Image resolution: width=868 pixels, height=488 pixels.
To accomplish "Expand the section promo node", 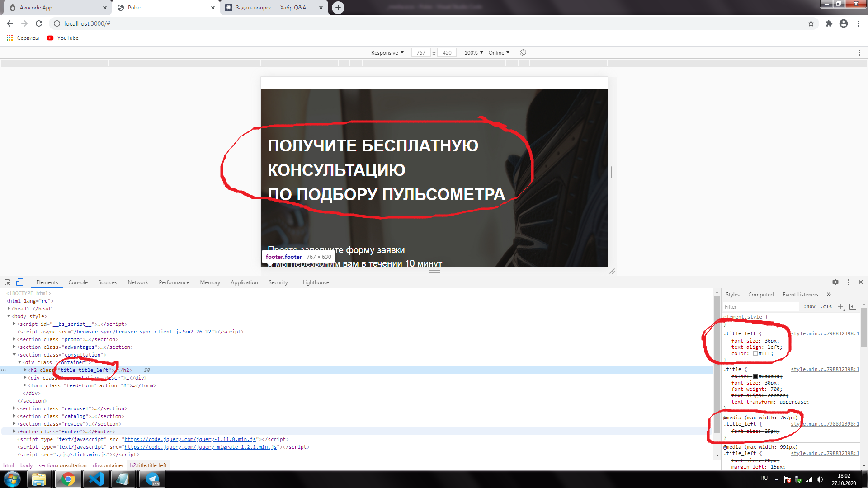I will pyautogui.click(x=14, y=339).
